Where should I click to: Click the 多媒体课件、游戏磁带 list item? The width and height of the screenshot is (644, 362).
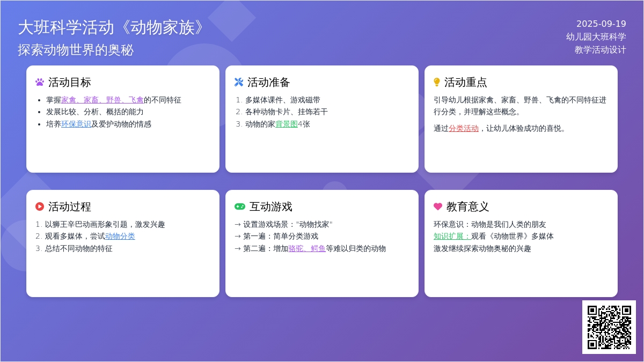click(x=282, y=100)
